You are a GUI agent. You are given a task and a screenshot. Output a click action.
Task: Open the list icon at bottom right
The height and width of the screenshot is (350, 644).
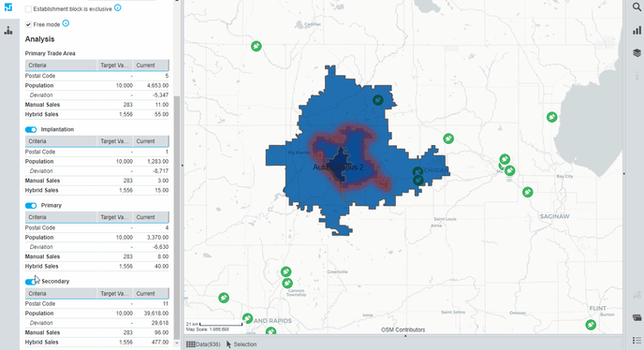pos(637,340)
